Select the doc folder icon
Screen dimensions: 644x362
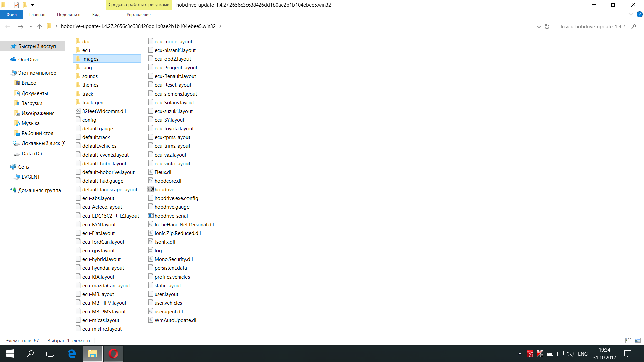coord(78,41)
